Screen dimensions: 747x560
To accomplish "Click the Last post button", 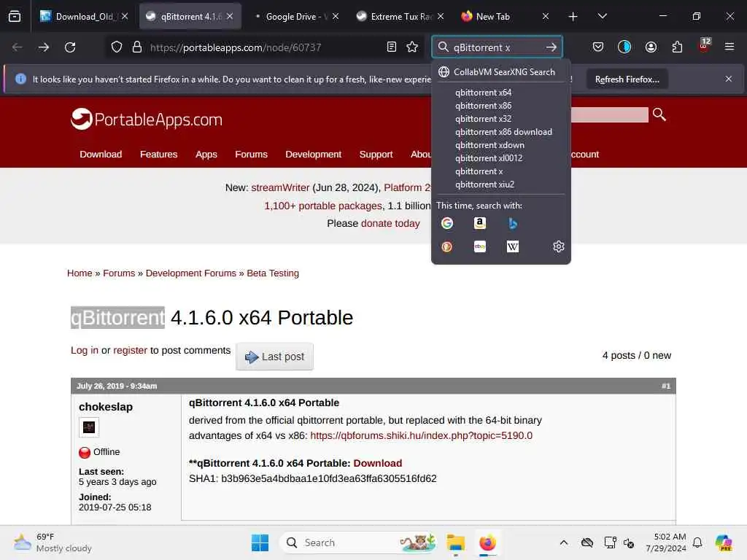I will click(x=274, y=357).
